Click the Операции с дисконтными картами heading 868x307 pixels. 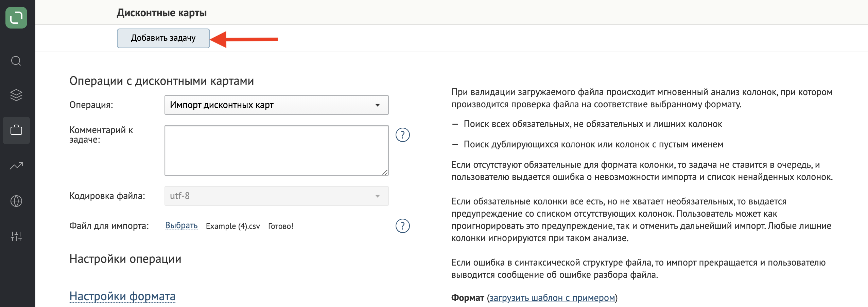(x=162, y=81)
